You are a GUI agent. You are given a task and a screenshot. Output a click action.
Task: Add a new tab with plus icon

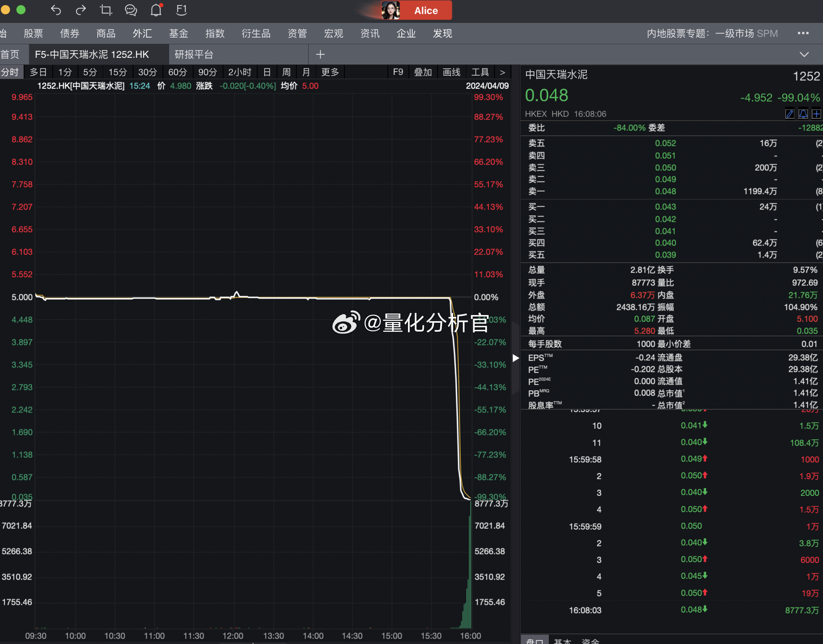point(320,54)
